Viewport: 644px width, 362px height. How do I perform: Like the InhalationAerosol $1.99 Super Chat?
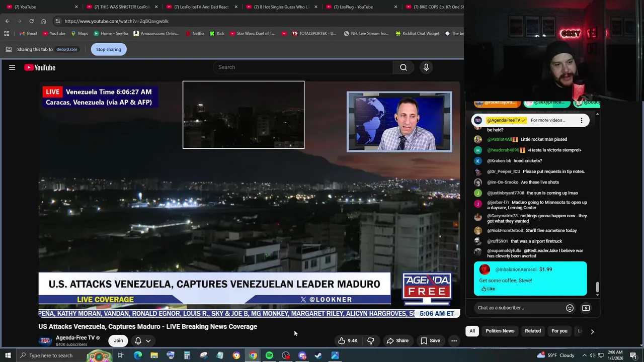(x=488, y=289)
